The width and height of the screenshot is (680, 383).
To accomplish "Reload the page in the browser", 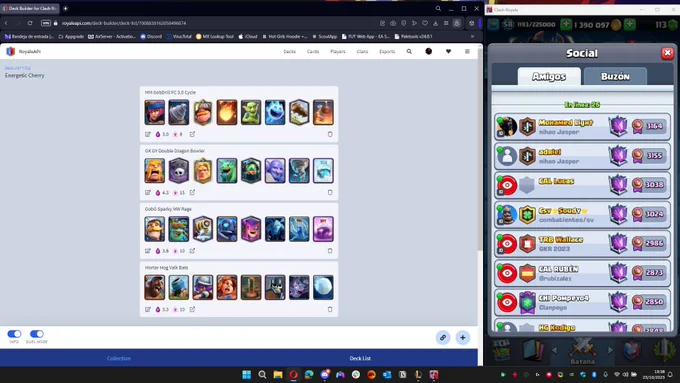I will click(30, 23).
